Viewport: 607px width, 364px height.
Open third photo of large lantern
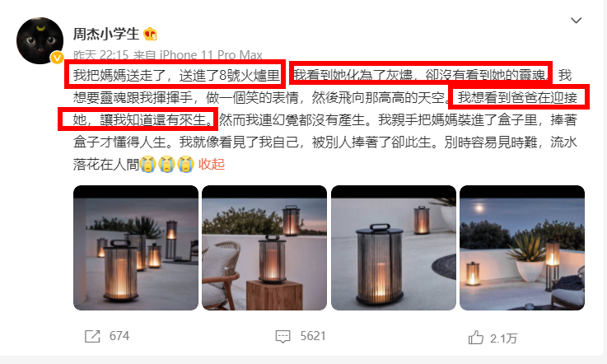394,248
